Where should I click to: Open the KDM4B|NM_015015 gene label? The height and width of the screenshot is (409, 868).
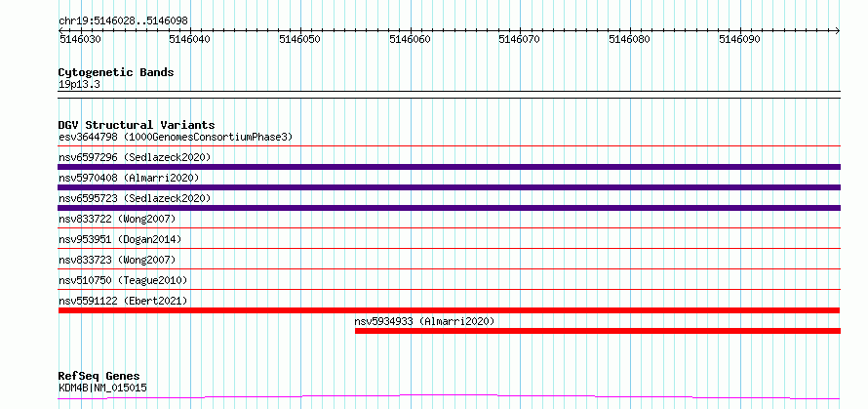[x=102, y=388]
